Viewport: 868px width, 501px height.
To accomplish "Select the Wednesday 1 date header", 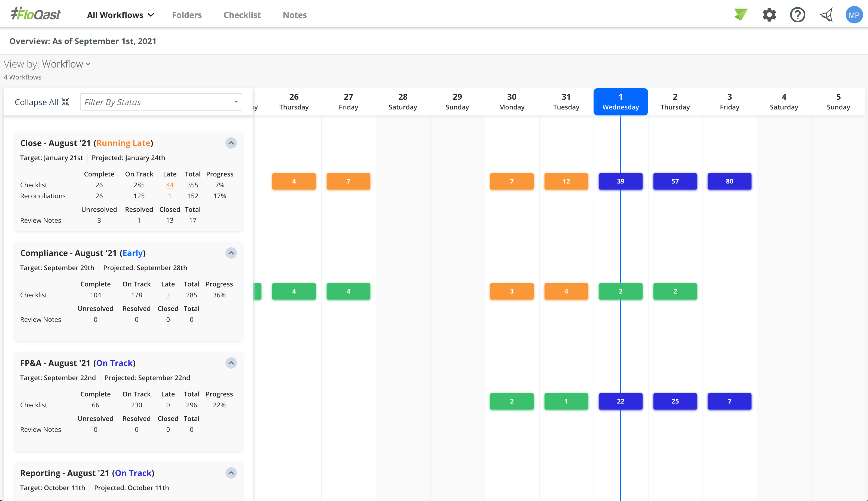I will tap(621, 102).
